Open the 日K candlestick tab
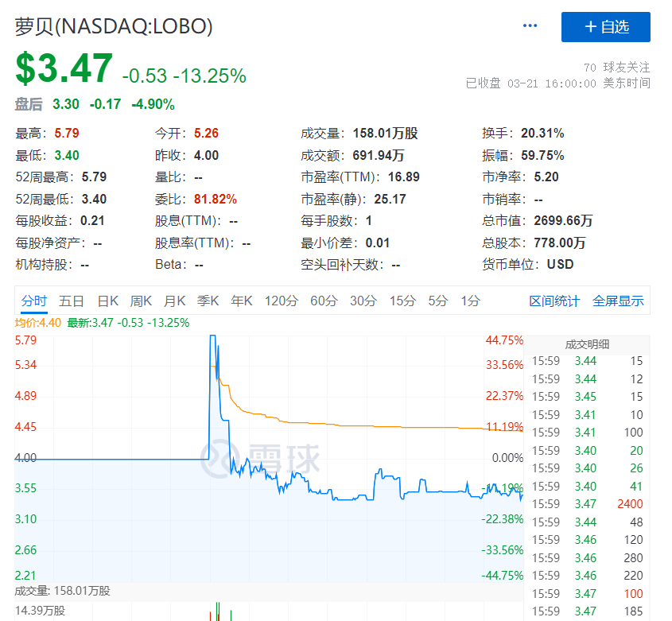The image size is (672, 621). (107, 301)
